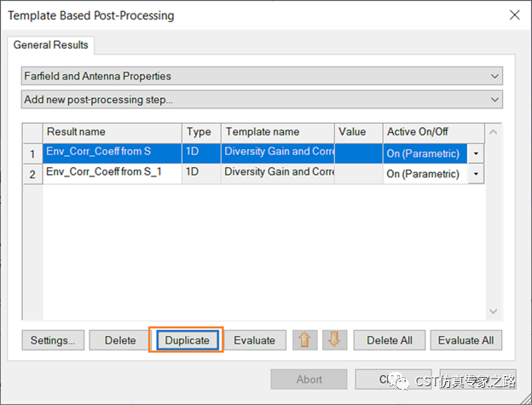Click the move down arrow icon
Screen dimensions: 532x405
(x=334, y=339)
